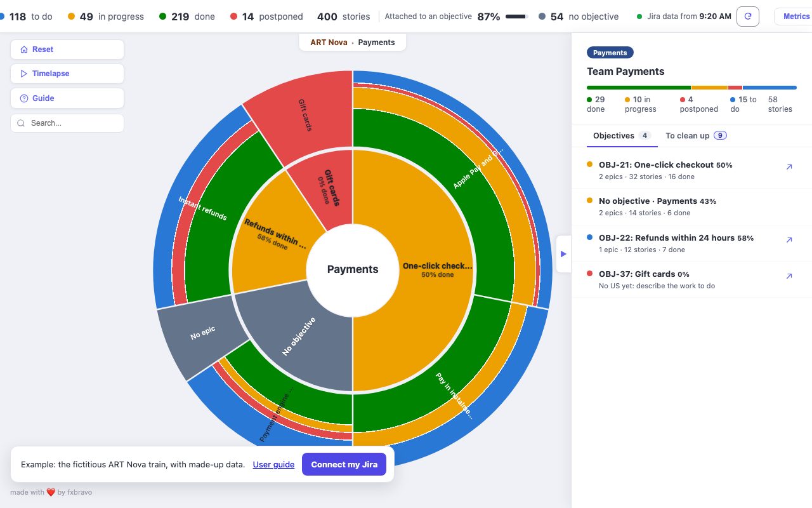
Task: Switch to the To clean up tab
Action: [696, 136]
